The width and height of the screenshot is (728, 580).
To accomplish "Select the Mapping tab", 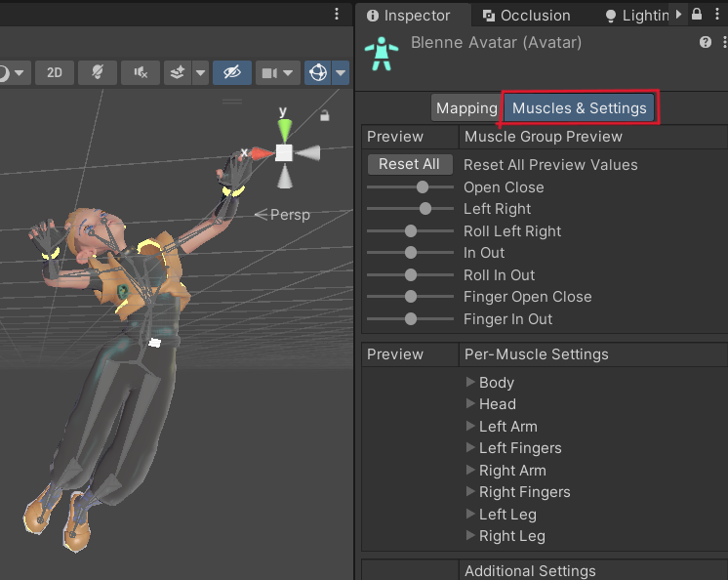I will [466, 108].
